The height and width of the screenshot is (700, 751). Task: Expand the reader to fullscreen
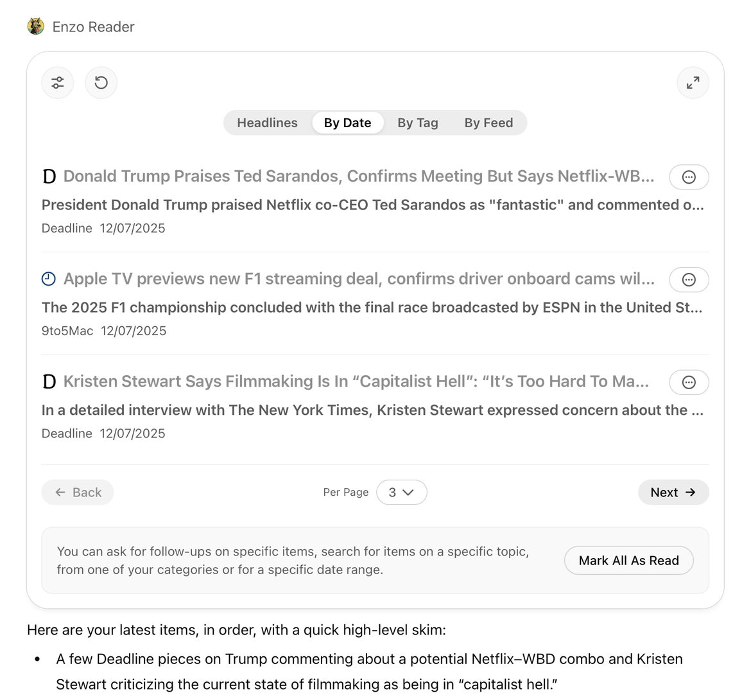pyautogui.click(x=693, y=83)
